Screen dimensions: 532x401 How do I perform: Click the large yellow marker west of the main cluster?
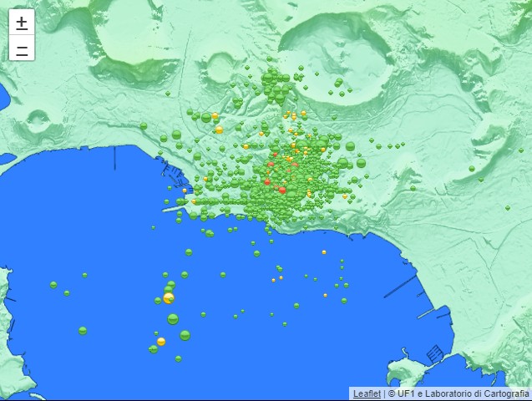point(219,129)
